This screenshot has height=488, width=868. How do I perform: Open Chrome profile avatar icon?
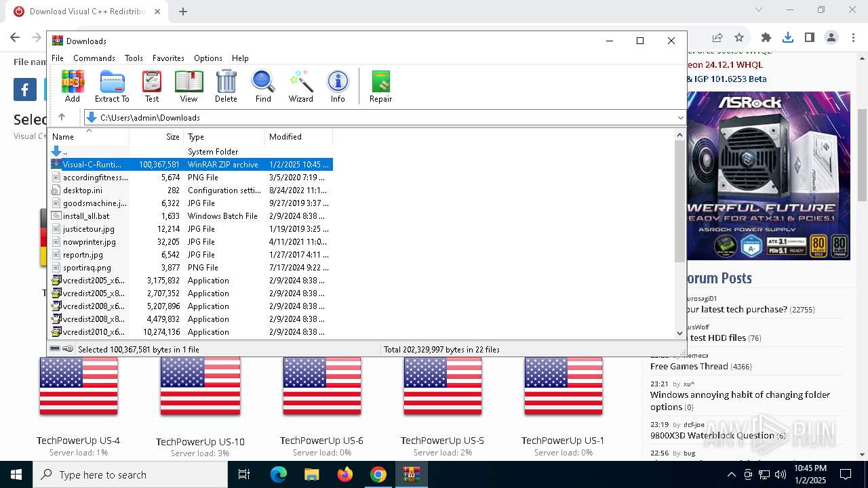(831, 37)
